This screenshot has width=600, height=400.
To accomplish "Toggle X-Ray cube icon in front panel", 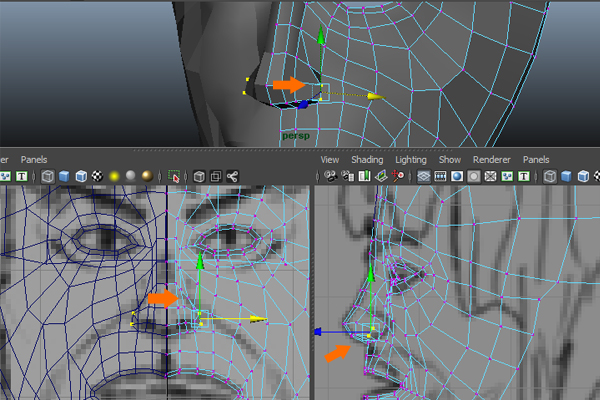I will [x=199, y=176].
